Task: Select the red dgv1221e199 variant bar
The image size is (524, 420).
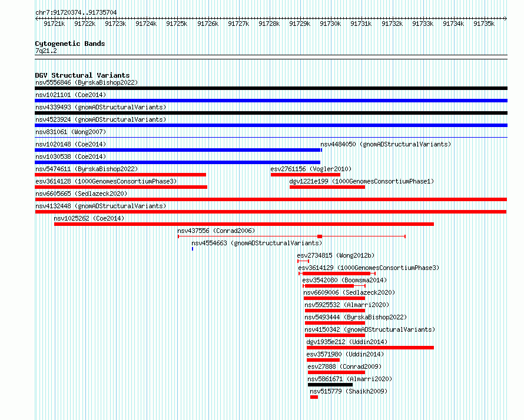Action: click(327, 187)
